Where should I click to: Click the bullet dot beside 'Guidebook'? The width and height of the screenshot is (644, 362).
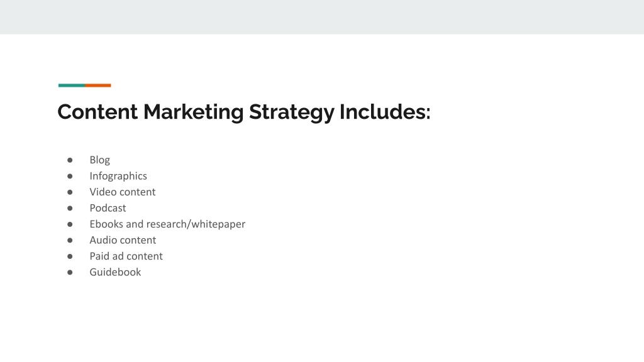click(x=70, y=272)
